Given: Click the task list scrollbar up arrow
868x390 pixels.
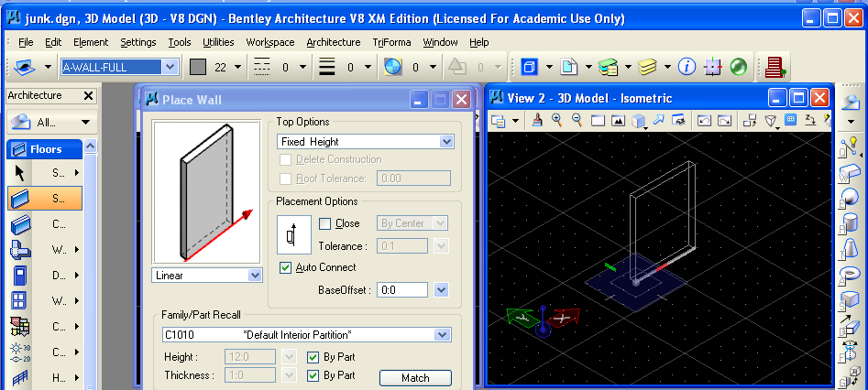Looking at the screenshot, I should [90, 146].
